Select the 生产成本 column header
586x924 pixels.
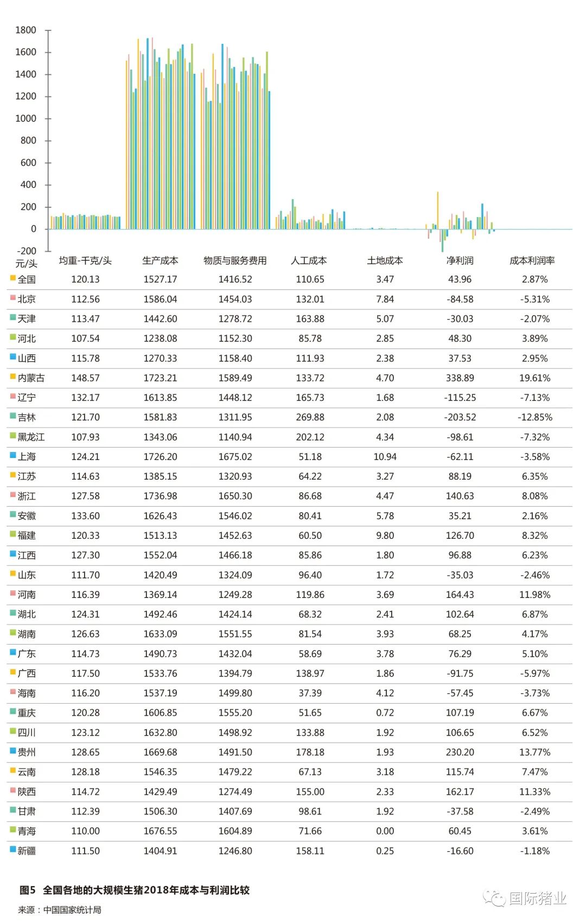[x=160, y=260]
